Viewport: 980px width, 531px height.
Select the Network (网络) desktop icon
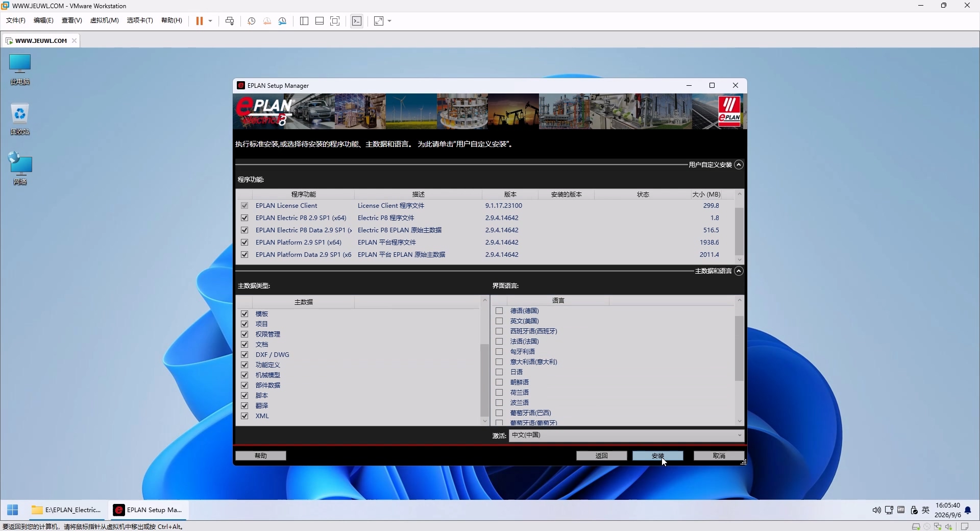[x=20, y=168]
